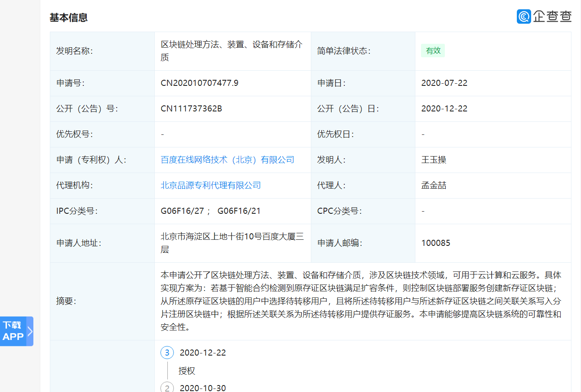581x392 pixels.
Task: Click publication number CN111737362B
Action: [x=191, y=108]
